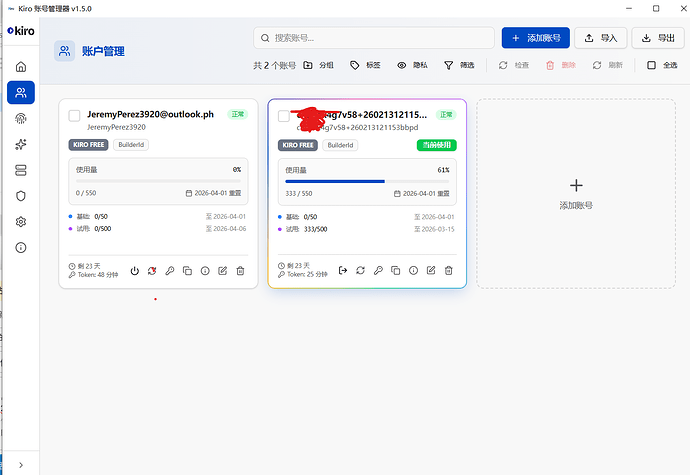Click the KIRO FREE badge on JeremyPerez3920 card

coord(88,145)
